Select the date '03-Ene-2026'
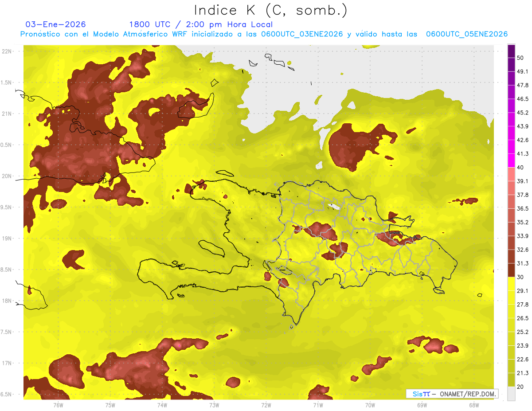Screen dimensions: 532x411 pos(56,24)
